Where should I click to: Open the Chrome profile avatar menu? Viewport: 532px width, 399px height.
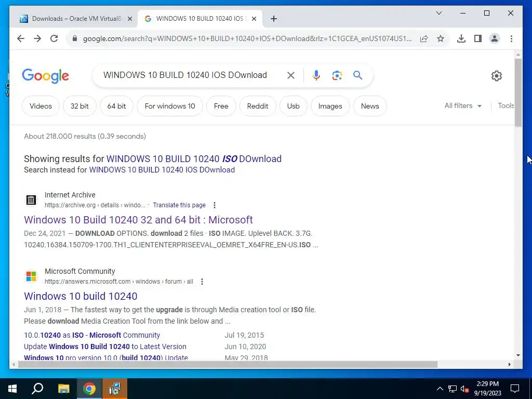click(x=495, y=38)
